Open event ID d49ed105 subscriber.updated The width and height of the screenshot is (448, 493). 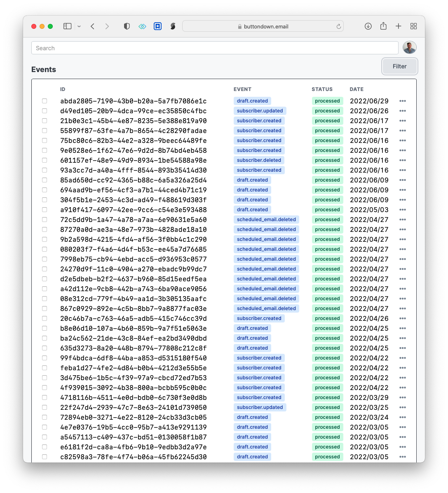(x=133, y=111)
